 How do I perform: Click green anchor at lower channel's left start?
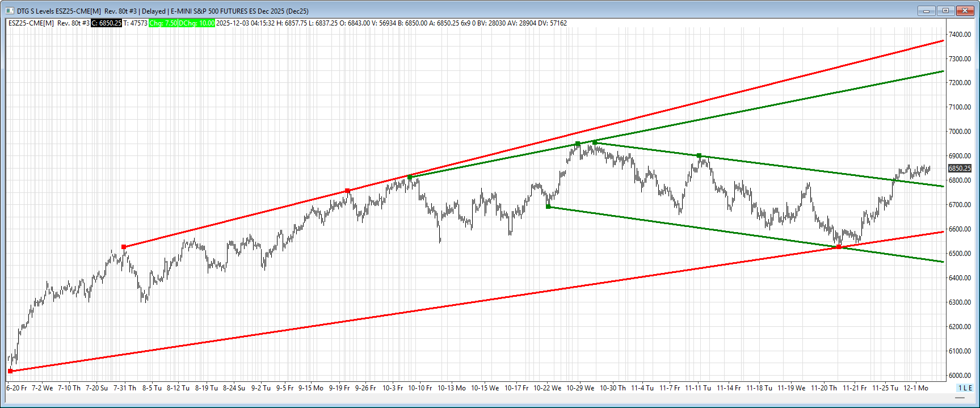pos(548,207)
